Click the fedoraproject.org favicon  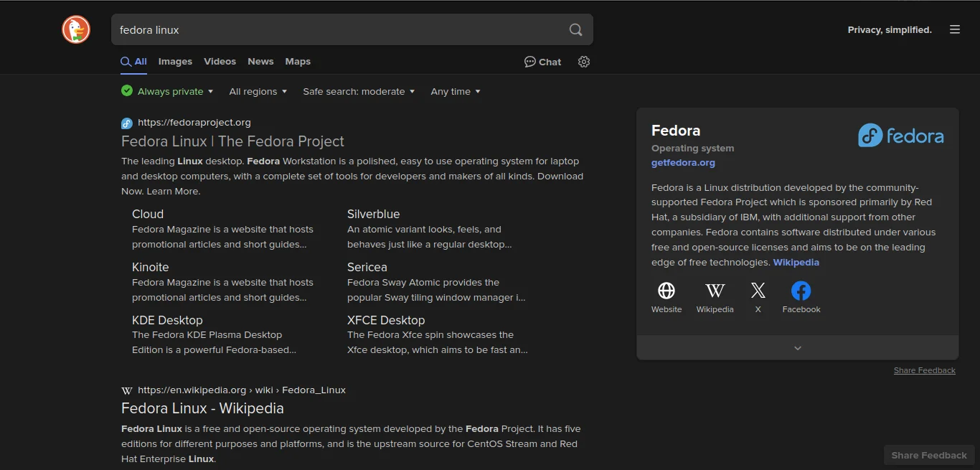(127, 123)
